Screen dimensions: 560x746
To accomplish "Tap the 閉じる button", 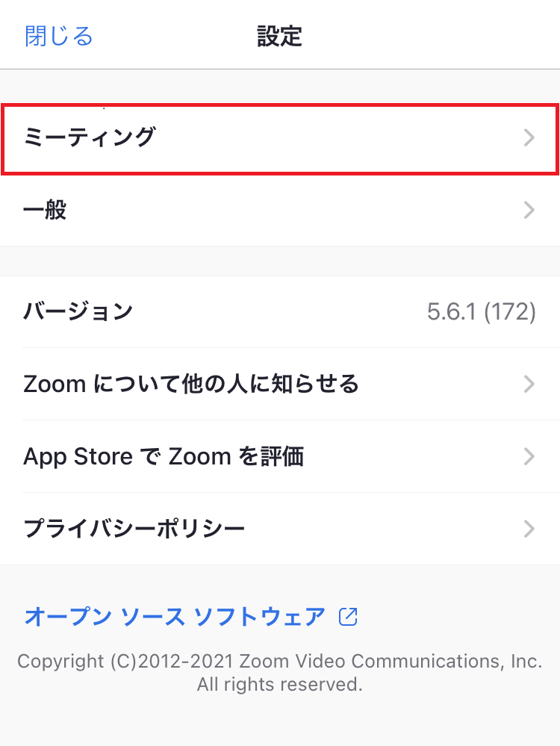I will (x=59, y=36).
